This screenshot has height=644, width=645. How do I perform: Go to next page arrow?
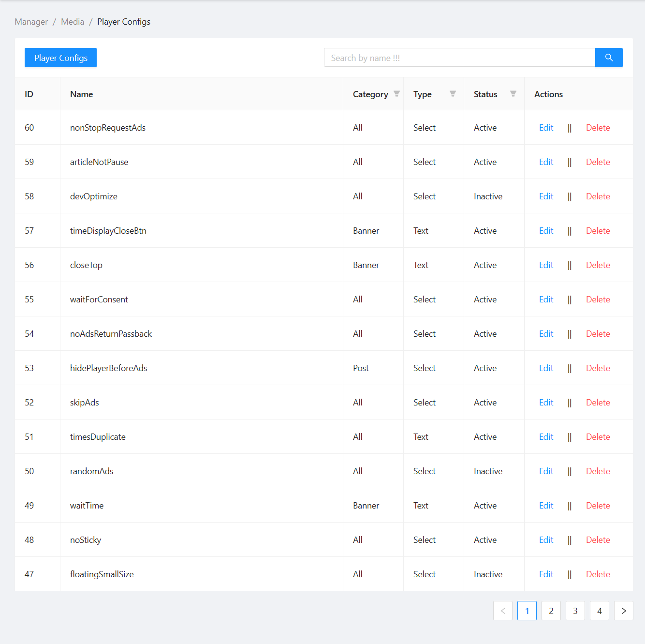pos(624,611)
